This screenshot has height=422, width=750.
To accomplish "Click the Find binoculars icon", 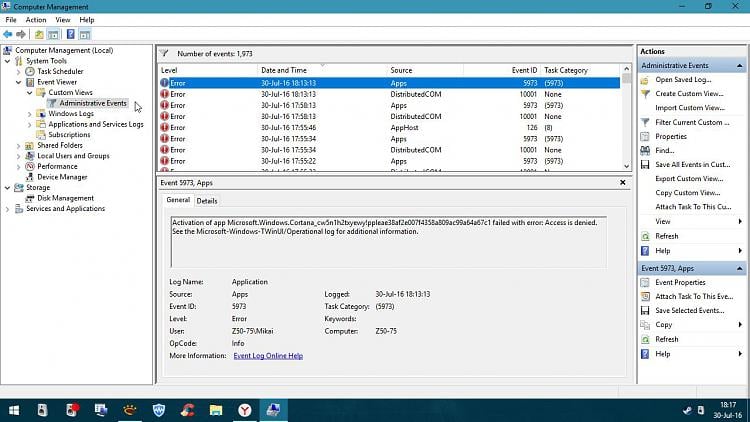I will point(645,151).
